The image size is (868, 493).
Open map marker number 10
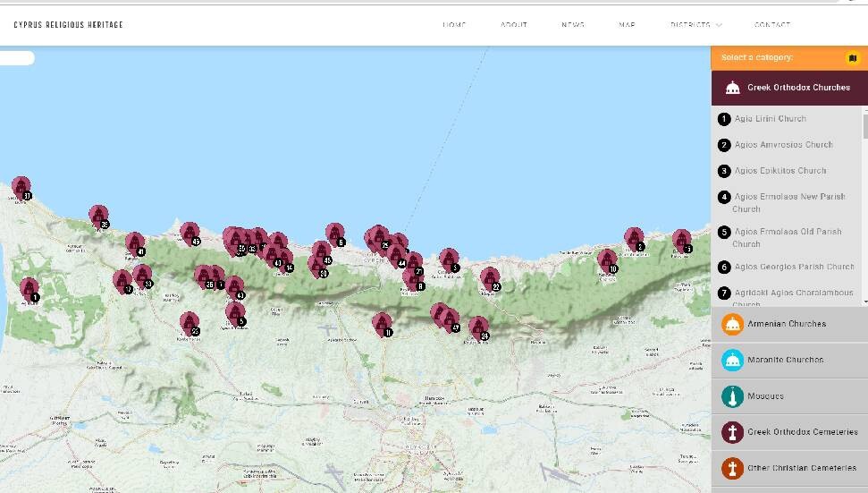pos(607,260)
